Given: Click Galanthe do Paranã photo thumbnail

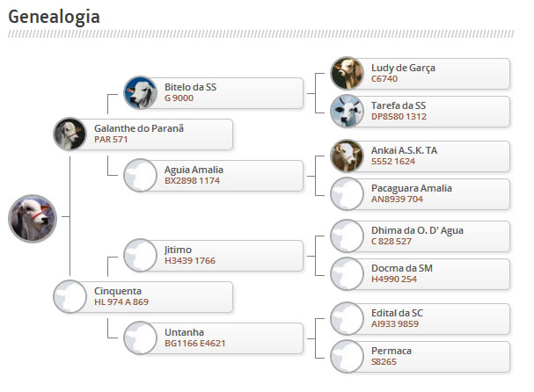Looking at the screenshot, I should [69, 134].
